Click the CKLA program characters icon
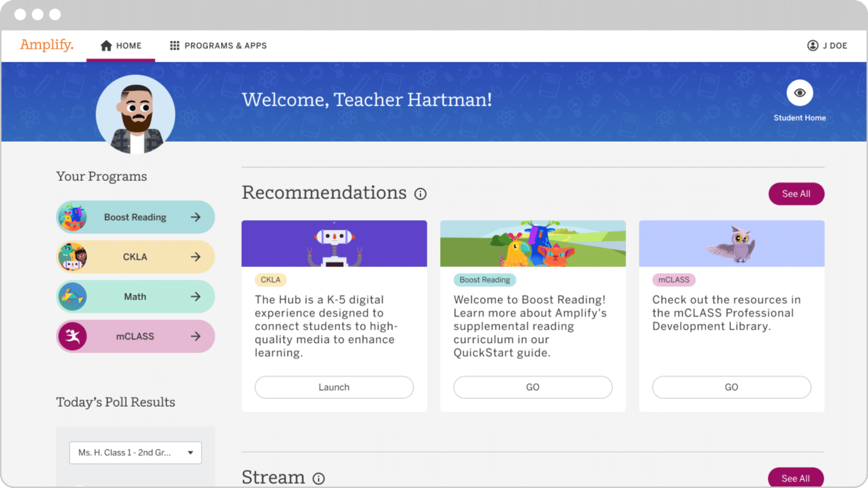Image resolution: width=868 pixels, height=488 pixels. pos(72,257)
